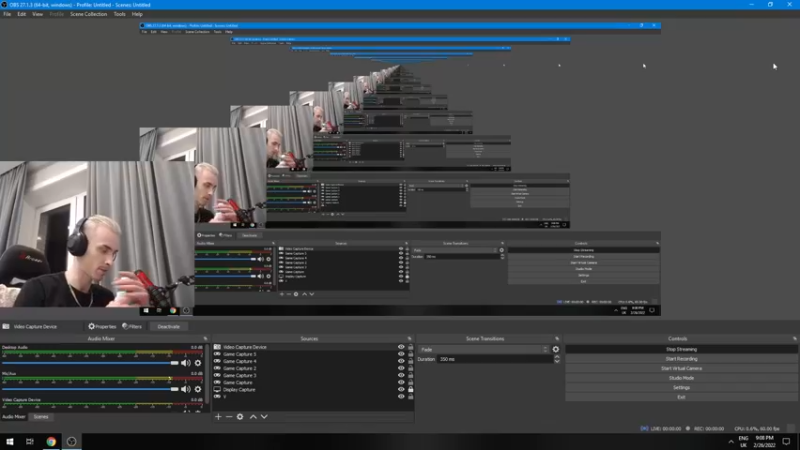Viewport: 800px width, 450px height.
Task: Adjust the Mic/Aux volume slider
Action: click(x=90, y=389)
